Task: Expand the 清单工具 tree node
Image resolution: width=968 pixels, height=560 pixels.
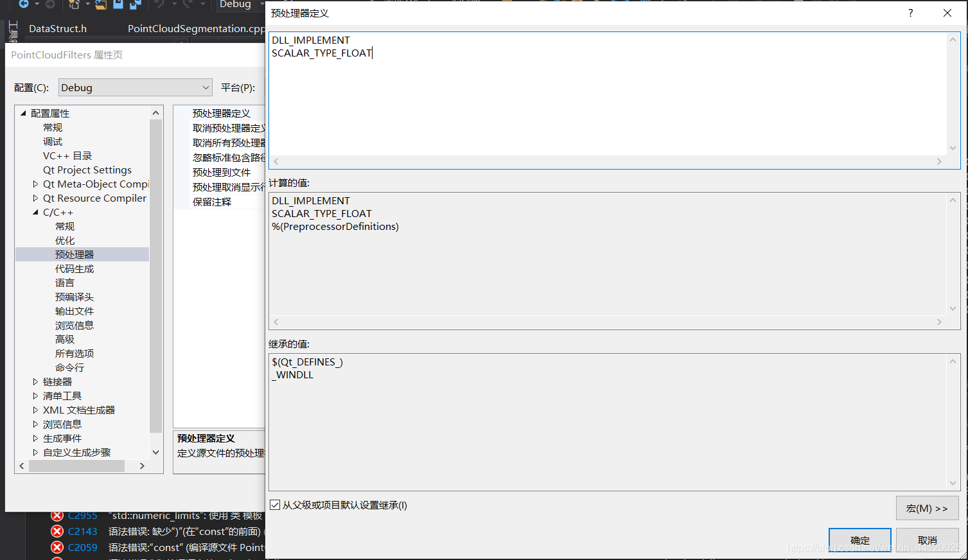Action: click(x=35, y=396)
